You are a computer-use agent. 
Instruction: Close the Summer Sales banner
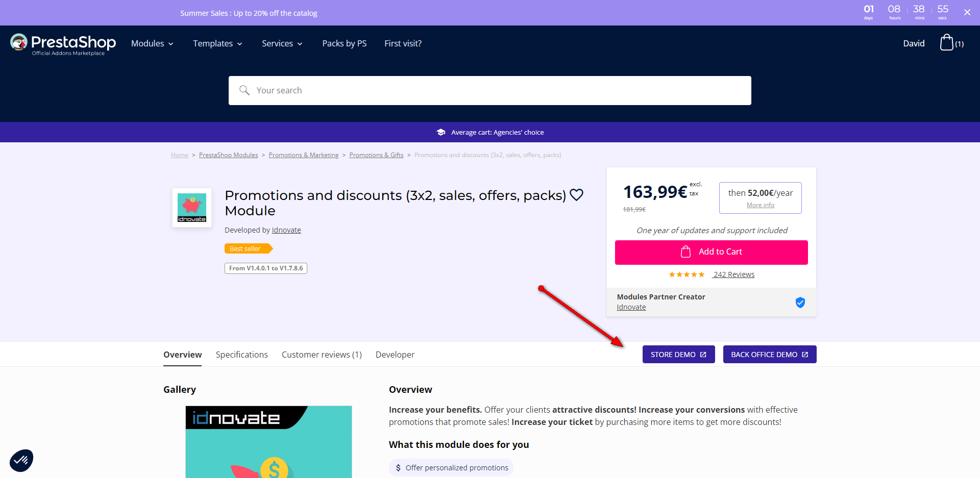click(x=967, y=13)
